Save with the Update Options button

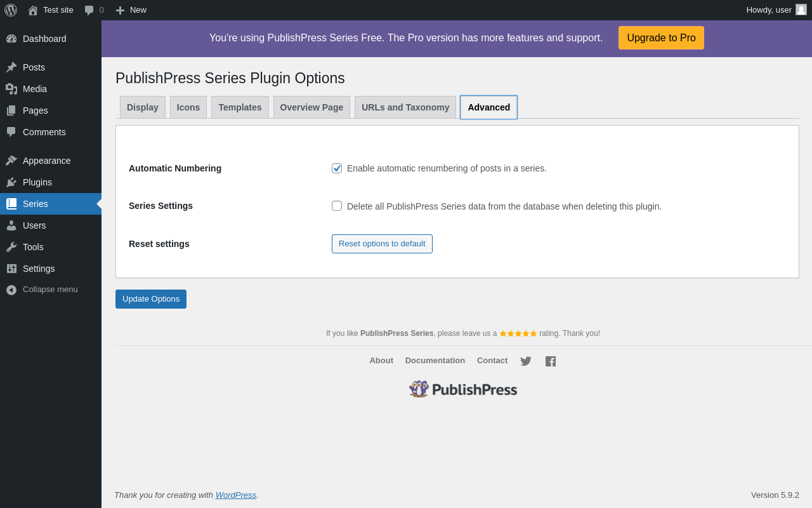point(151,299)
